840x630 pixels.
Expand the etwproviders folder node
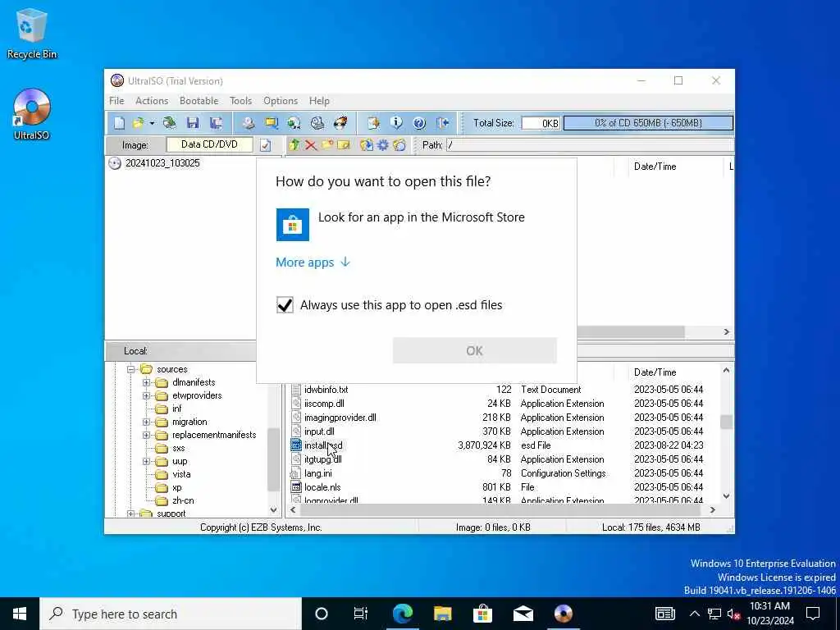point(146,395)
